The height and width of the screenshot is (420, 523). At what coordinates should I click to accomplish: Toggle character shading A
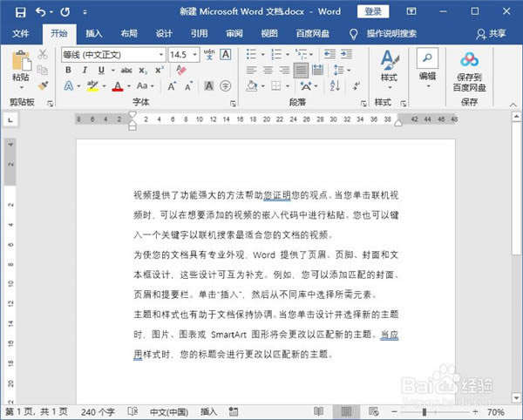point(209,86)
